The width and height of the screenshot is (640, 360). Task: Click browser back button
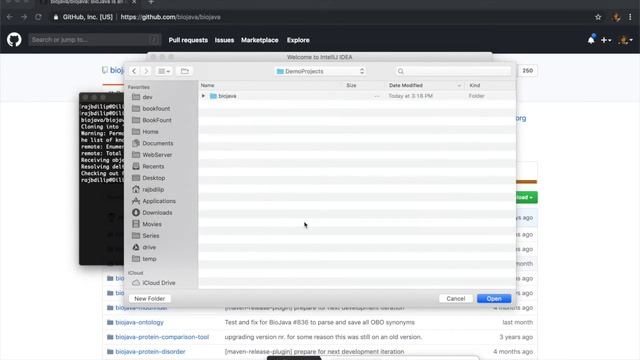(10, 17)
